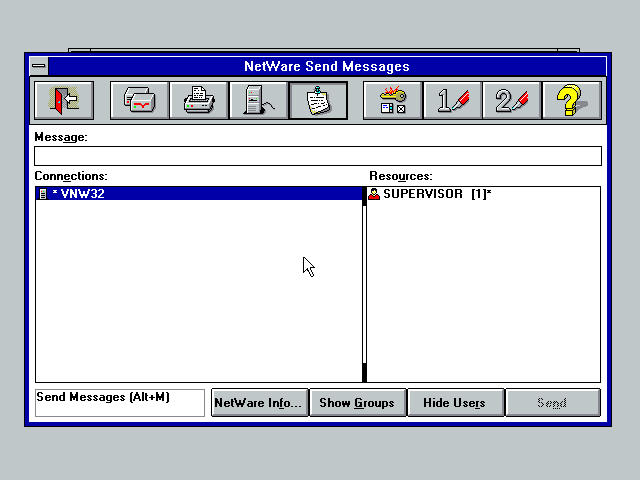Click the Exit door icon in toolbar
This screenshot has width=640, height=480.
[x=64, y=100]
